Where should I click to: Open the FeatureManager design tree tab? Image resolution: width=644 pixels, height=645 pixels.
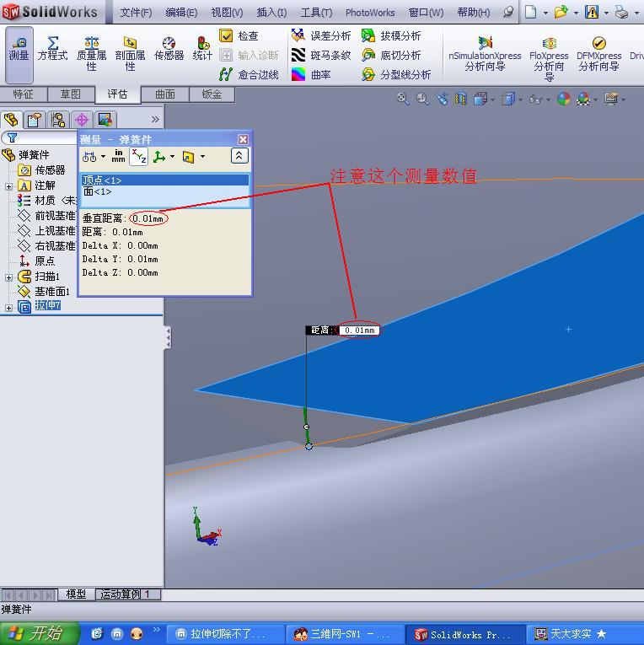(x=11, y=119)
